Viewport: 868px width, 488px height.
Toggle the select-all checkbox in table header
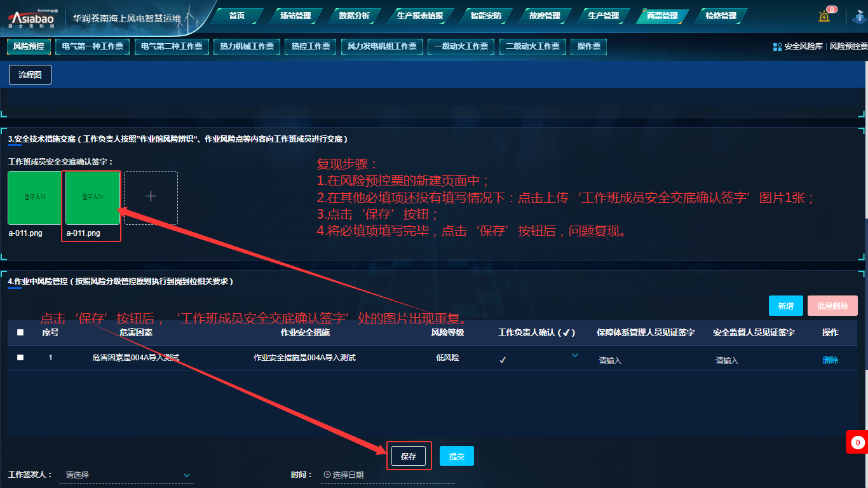coord(20,332)
